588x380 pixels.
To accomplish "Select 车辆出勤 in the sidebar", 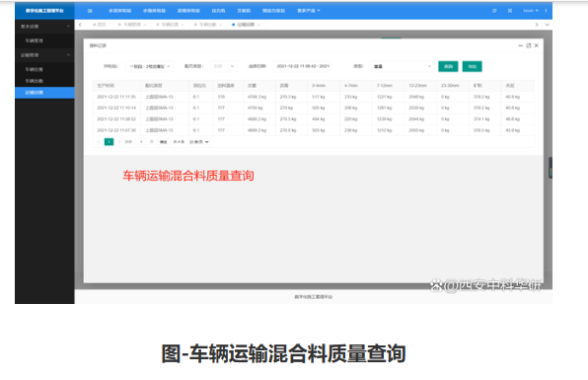I will (x=44, y=81).
